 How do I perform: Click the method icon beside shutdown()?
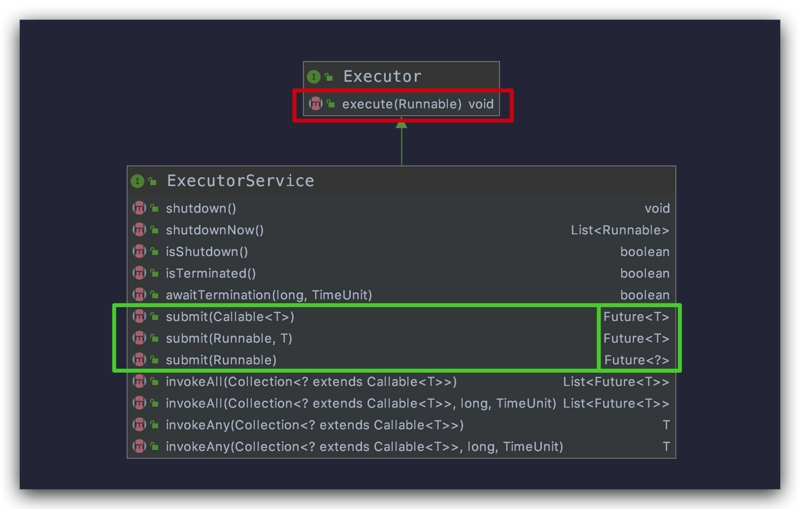coord(139,208)
